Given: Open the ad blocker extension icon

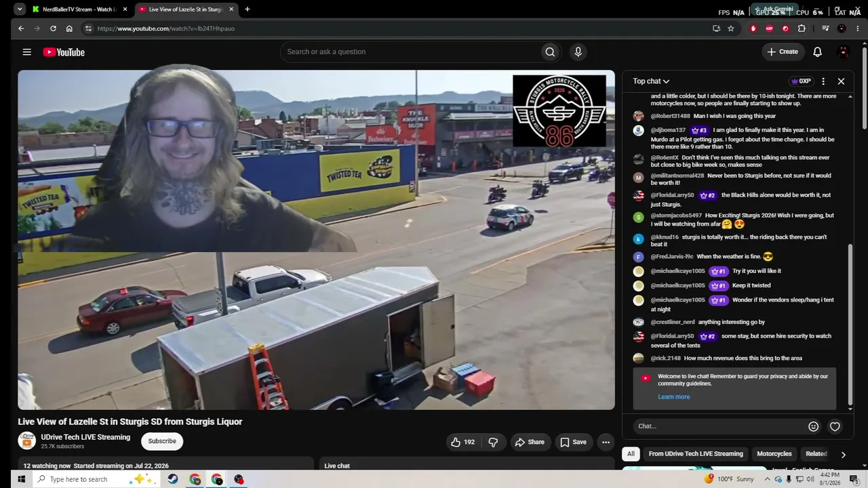Looking at the screenshot, I should (x=769, y=28).
